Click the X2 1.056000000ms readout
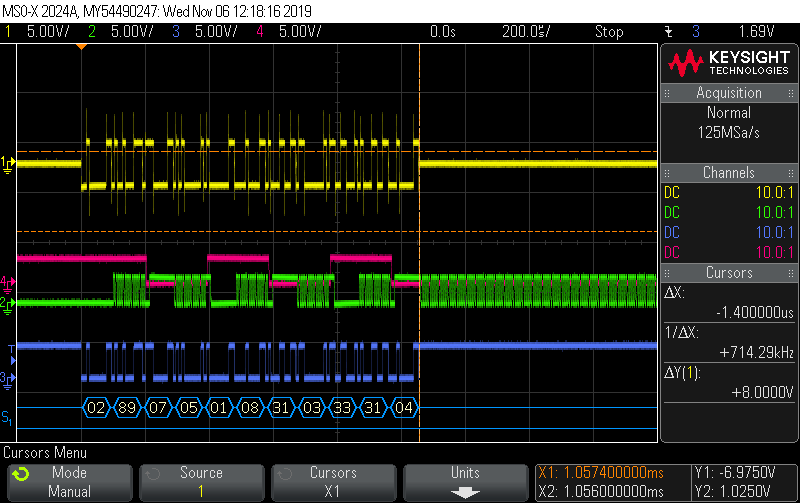The width and height of the screenshot is (800, 503). 601,491
